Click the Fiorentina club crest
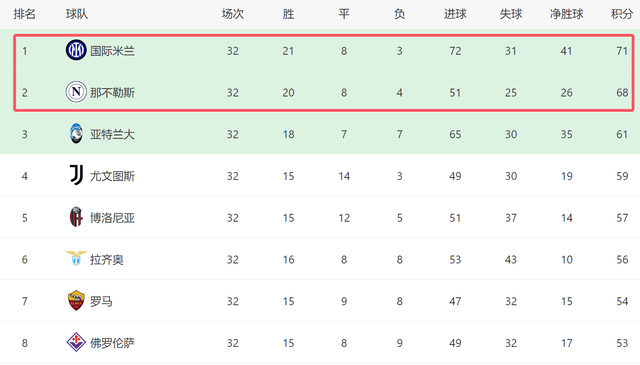 click(76, 342)
